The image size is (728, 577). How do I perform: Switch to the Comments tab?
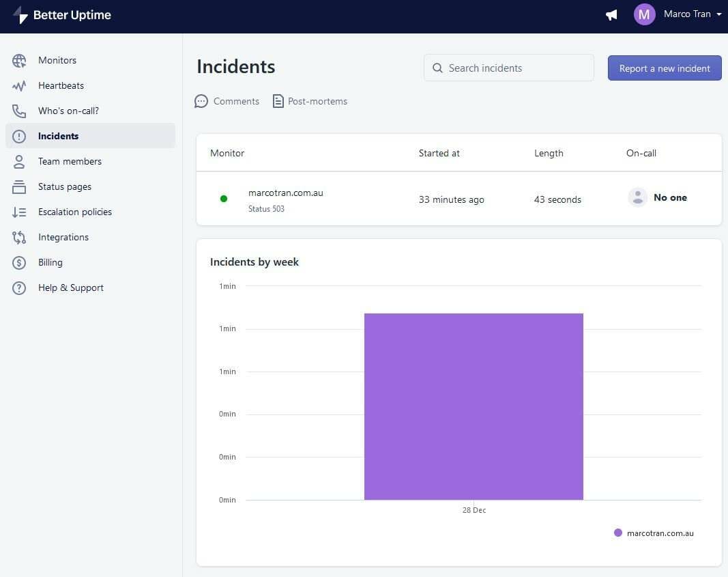coord(227,101)
